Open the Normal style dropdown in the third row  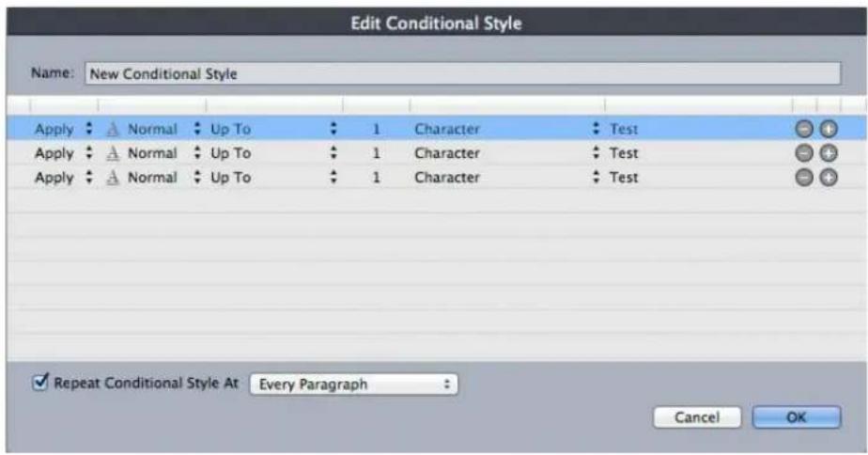tap(163, 178)
